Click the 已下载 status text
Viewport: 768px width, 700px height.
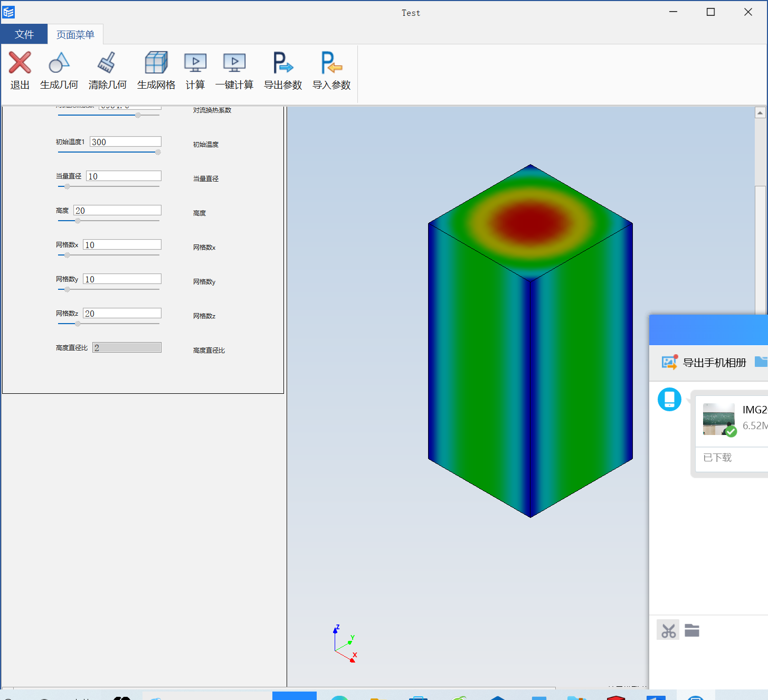pyautogui.click(x=717, y=458)
